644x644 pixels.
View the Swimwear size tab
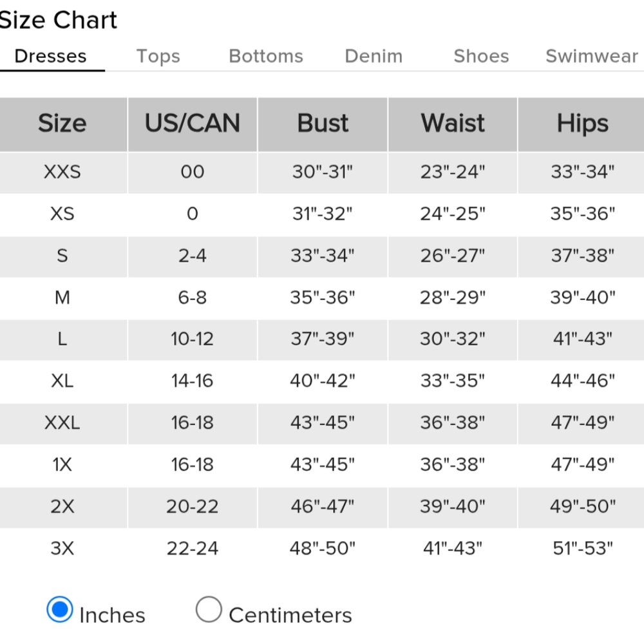[592, 56]
